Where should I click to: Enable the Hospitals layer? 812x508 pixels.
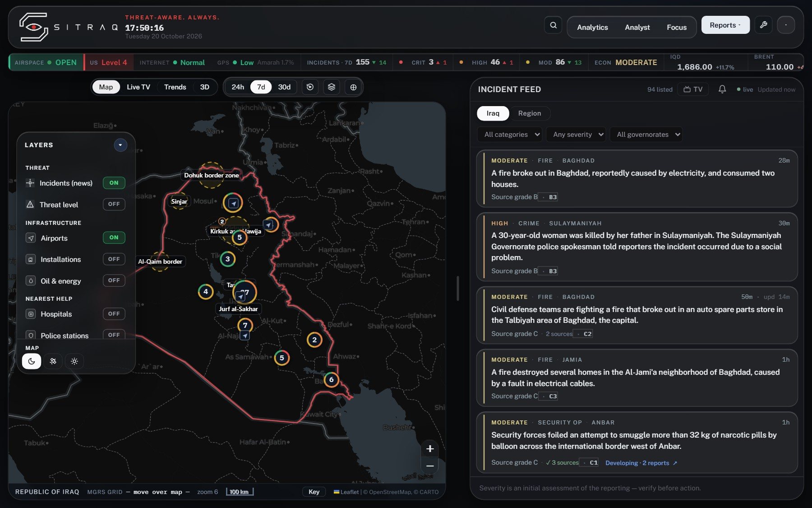point(114,314)
